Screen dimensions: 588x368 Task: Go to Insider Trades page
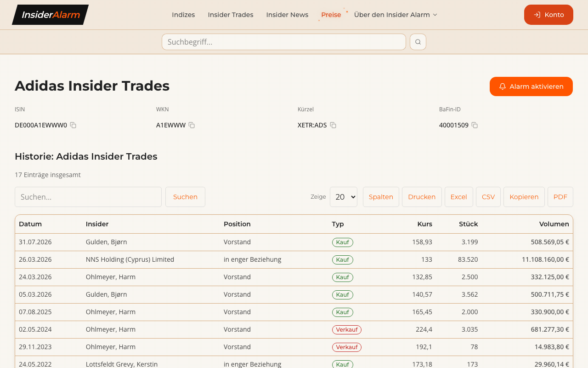[x=231, y=15]
